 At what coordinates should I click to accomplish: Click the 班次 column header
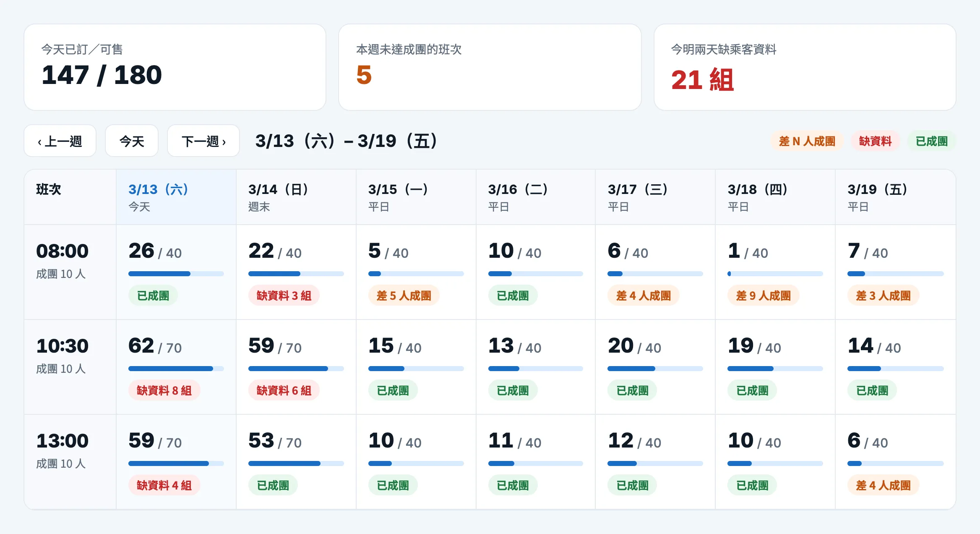[70, 197]
